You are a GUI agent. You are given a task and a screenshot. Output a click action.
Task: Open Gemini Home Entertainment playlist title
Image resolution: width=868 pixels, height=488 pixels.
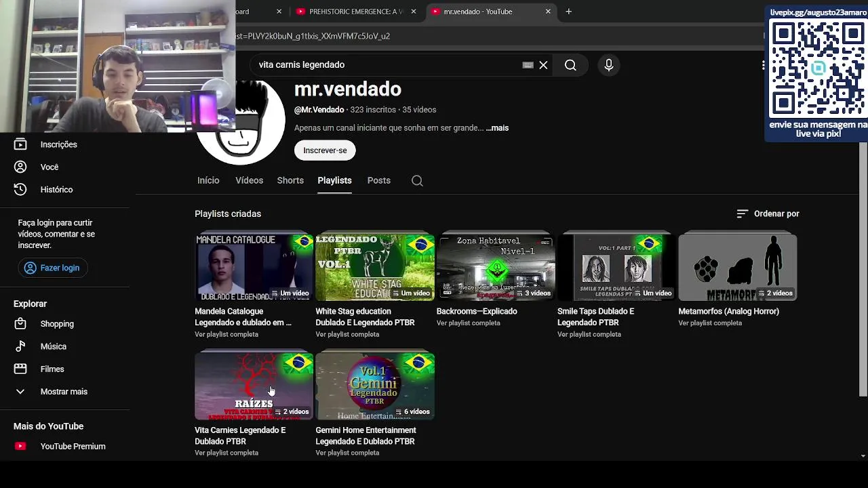(366, 436)
